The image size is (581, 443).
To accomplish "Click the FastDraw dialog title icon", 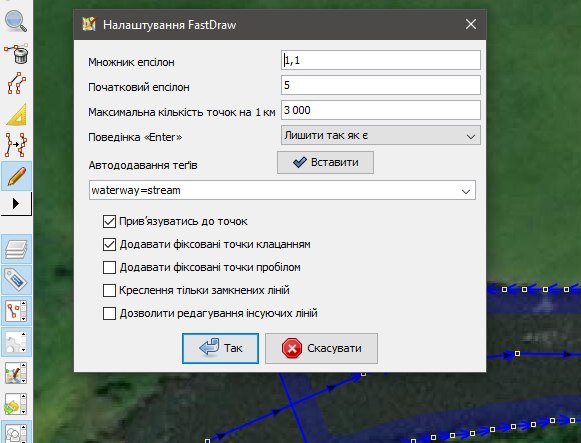I will click(x=89, y=24).
